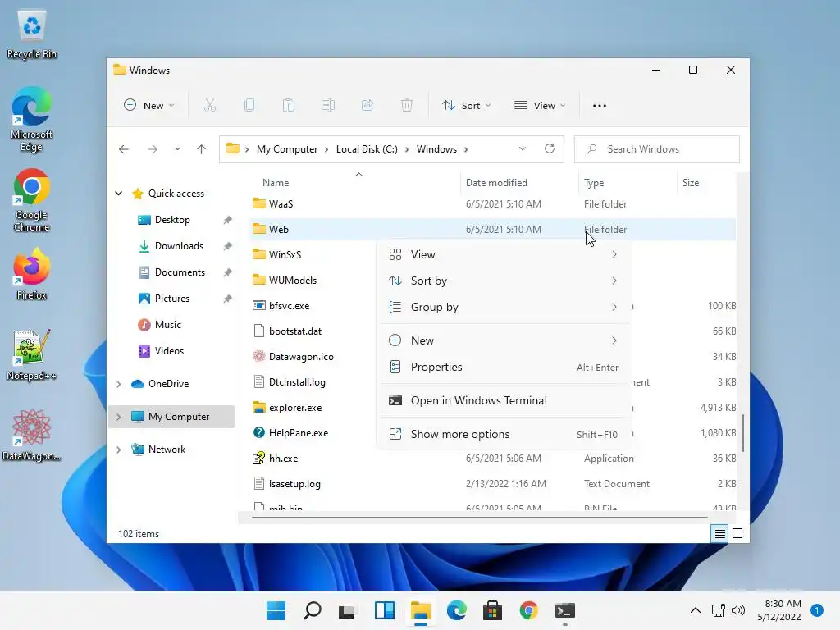Click the Share icon in toolbar
This screenshot has height=630, width=840.
click(x=367, y=106)
